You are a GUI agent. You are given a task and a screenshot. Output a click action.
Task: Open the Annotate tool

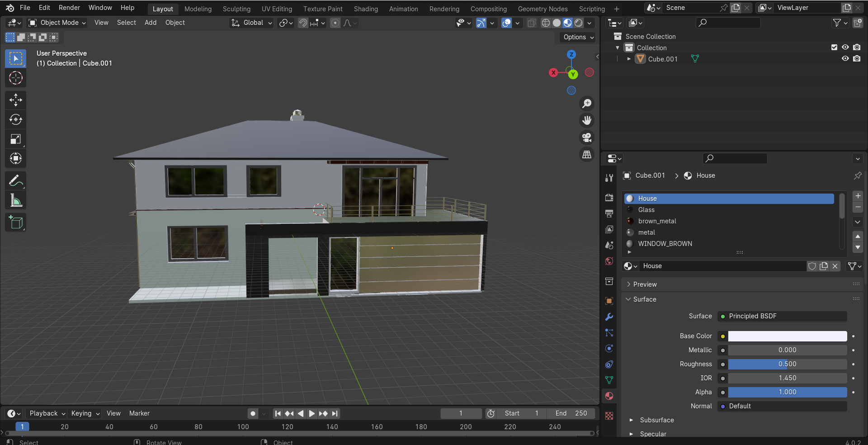pyautogui.click(x=15, y=180)
